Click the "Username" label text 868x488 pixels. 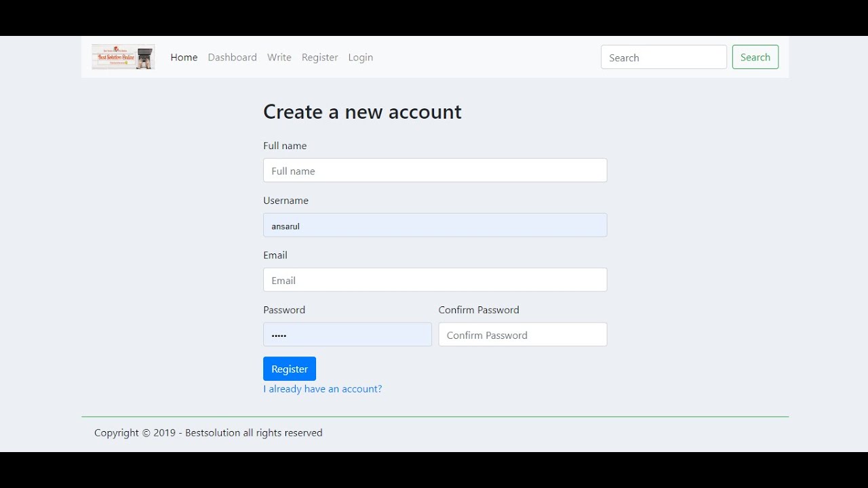(x=285, y=201)
